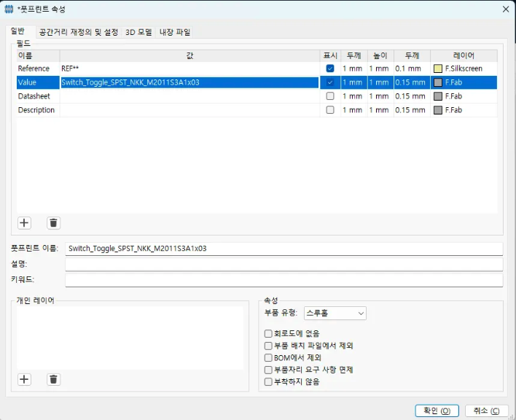Click Reference thickness cell 0.1 mm
This screenshot has width=516, height=420.
412,69
